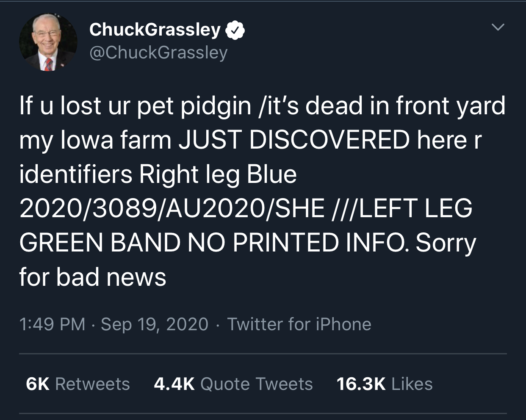Screen dimensions: 526x420
Task: Click the tweet's first line about pet pidgin
Action: [x=262, y=105]
